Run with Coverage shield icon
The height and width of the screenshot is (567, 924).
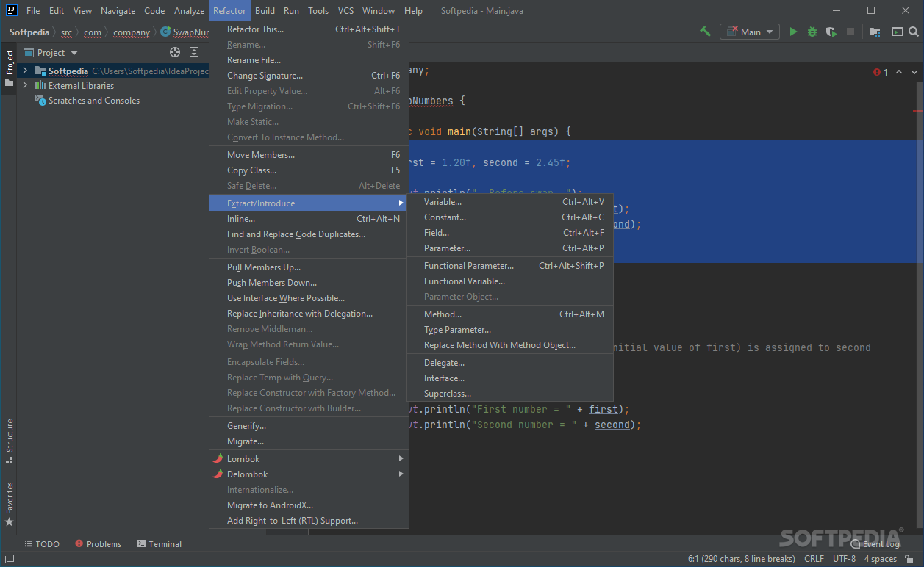point(831,32)
